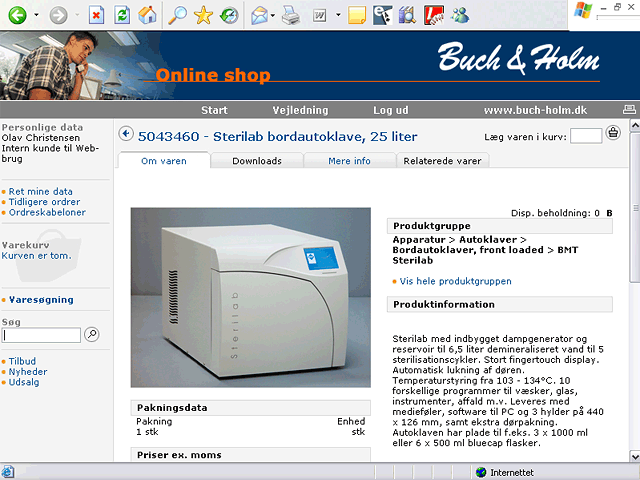Open Vejledning in the navigation bar
This screenshot has width=640, height=480.
click(300, 110)
